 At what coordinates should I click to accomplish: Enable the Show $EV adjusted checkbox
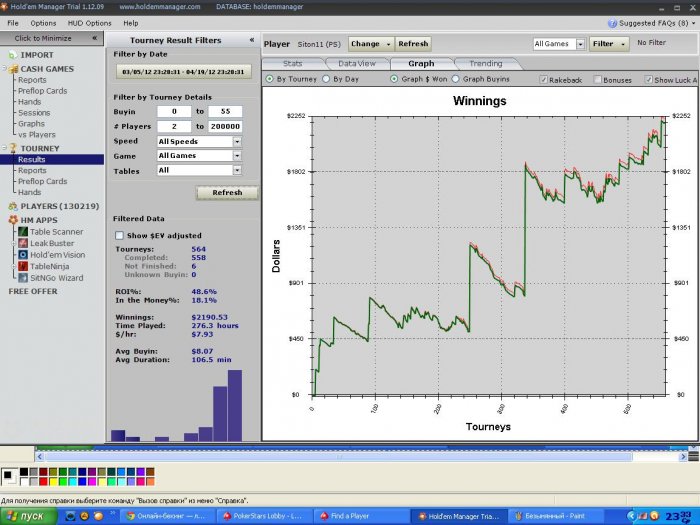(x=120, y=235)
